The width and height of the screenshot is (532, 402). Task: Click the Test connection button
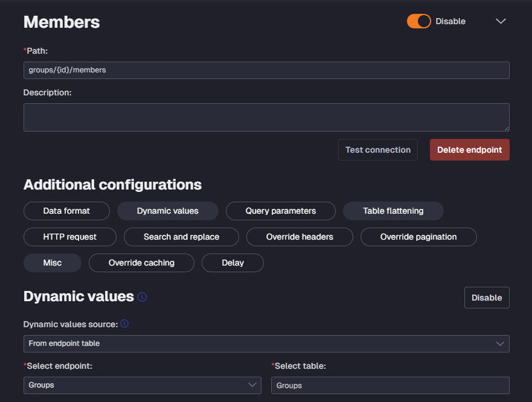377,150
